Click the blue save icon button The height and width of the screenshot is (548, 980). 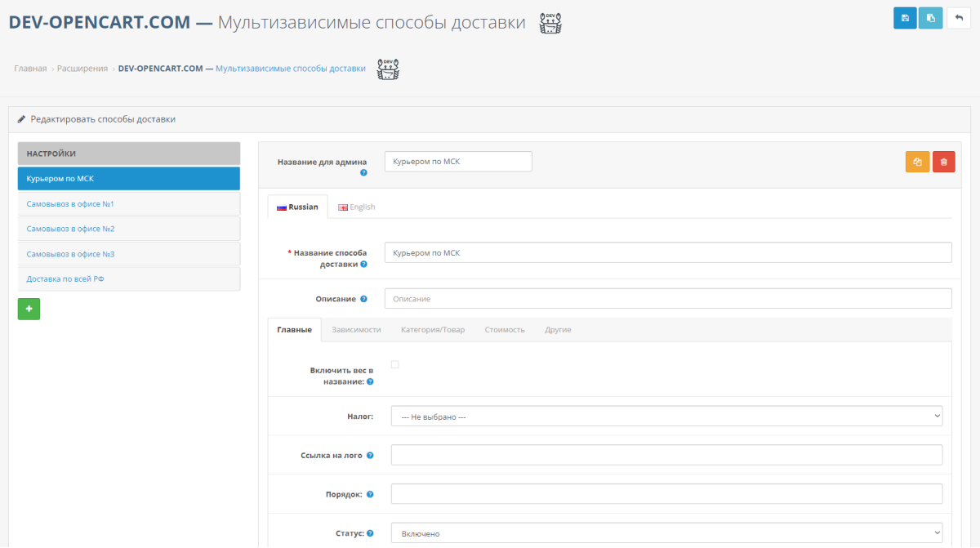[905, 18]
